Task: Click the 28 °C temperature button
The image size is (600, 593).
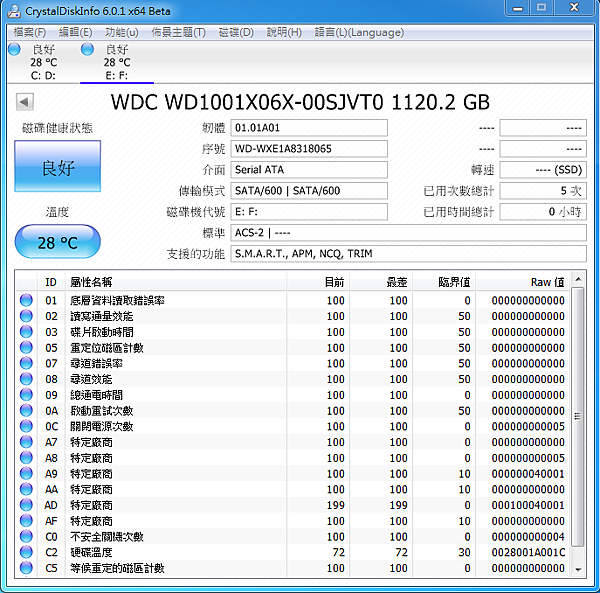Action: [57, 242]
